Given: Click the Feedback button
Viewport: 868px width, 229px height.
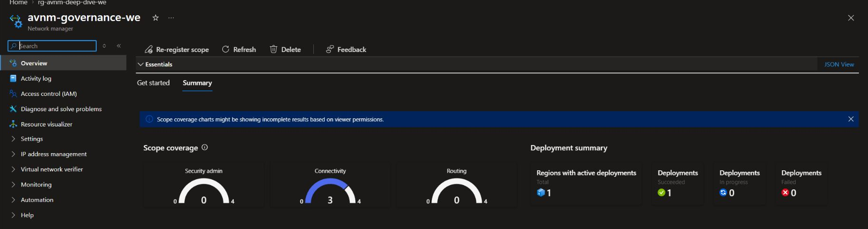Looking at the screenshot, I should (346, 49).
